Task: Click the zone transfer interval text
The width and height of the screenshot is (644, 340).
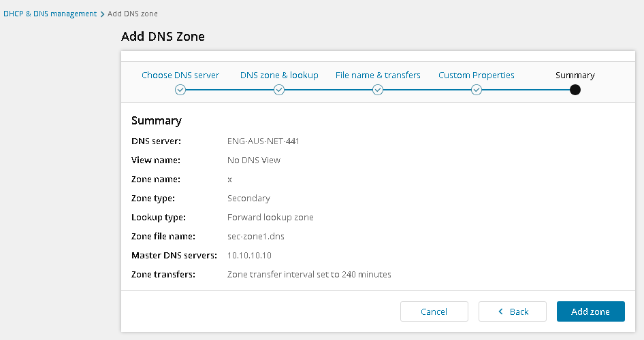Action: pyautogui.click(x=309, y=275)
